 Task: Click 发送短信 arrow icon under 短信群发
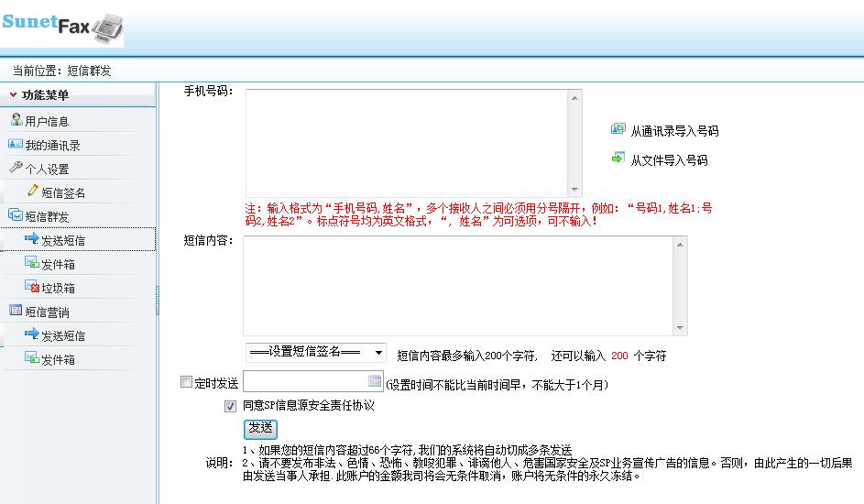coord(32,238)
